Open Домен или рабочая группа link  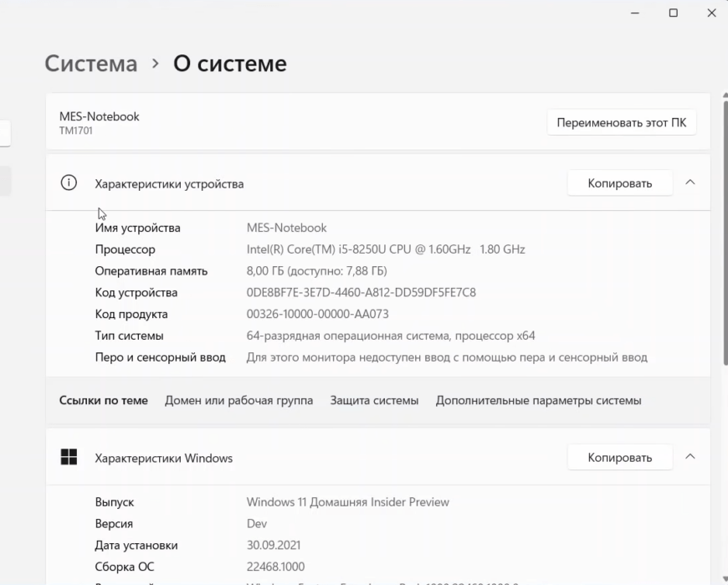pos(238,400)
